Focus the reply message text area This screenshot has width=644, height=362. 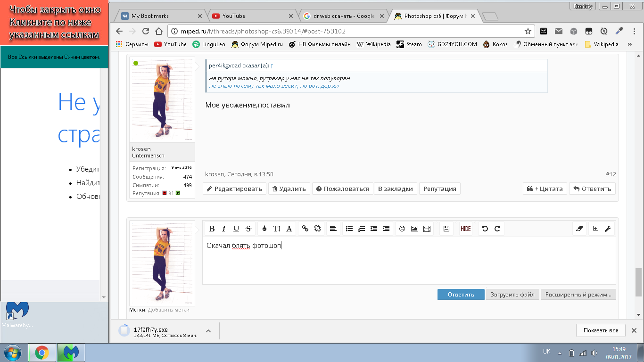[409, 261]
